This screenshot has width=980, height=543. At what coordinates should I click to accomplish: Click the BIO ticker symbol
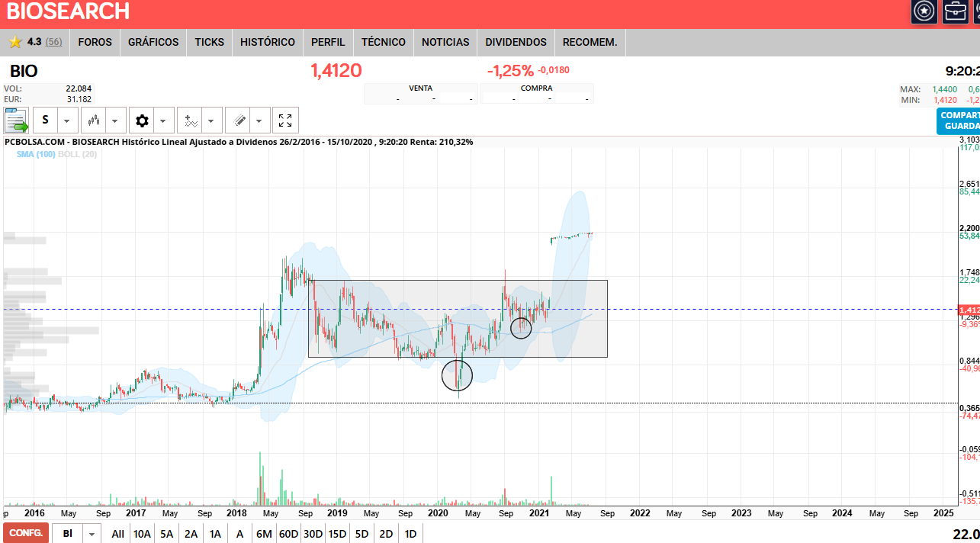pyautogui.click(x=24, y=72)
